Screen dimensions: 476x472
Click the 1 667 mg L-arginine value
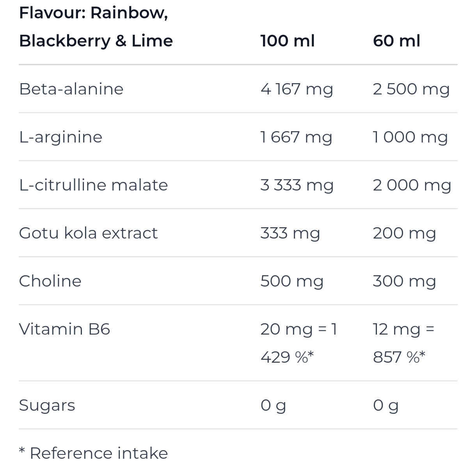coord(296,137)
